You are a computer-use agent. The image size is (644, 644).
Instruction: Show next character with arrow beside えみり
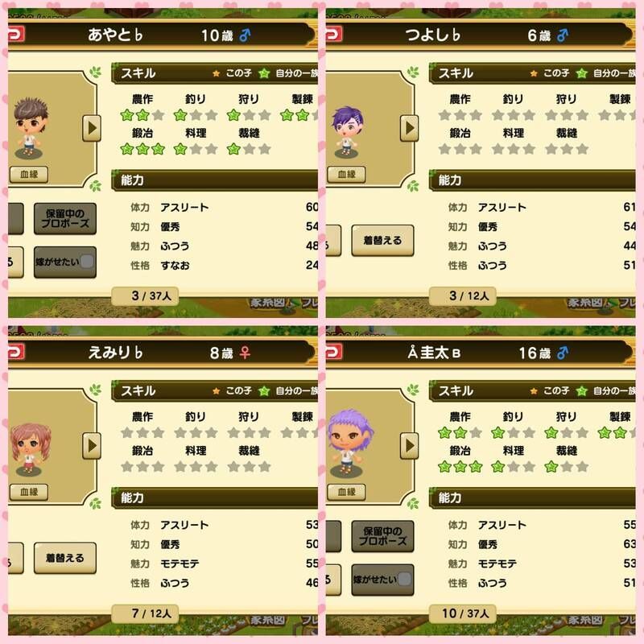92,446
